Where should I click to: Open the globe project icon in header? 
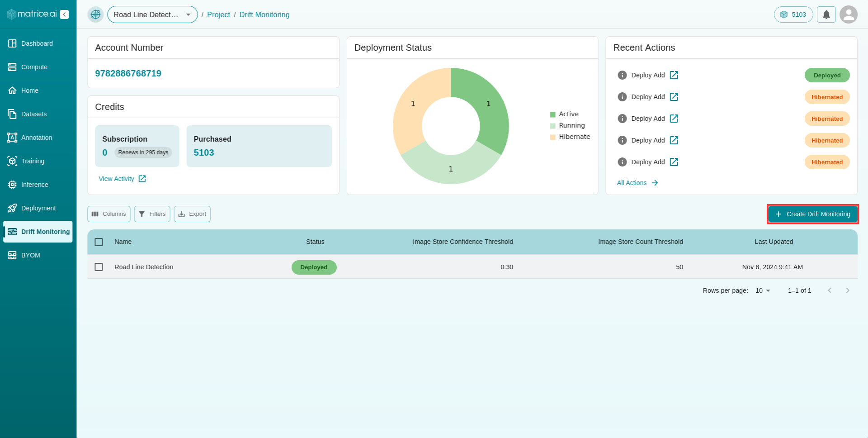click(95, 14)
